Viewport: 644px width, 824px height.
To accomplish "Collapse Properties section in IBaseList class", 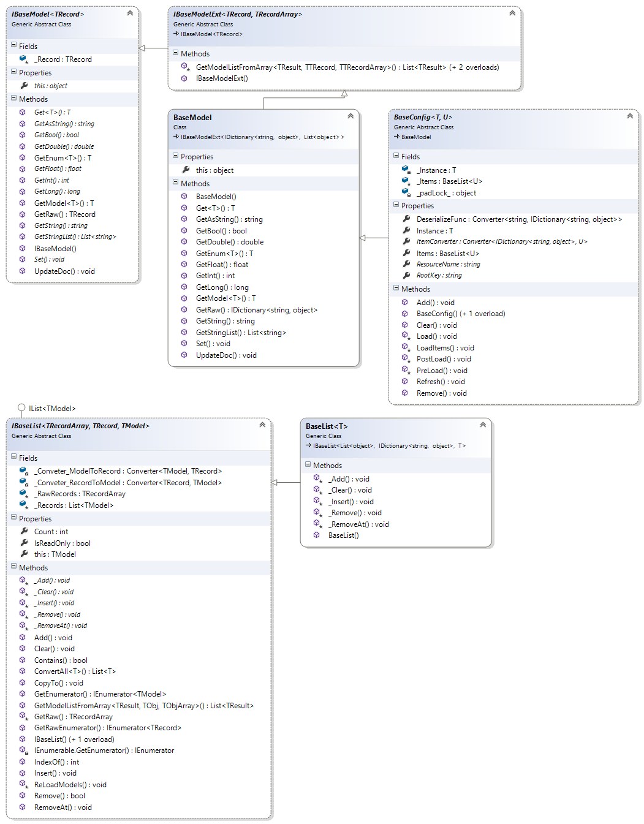I will point(14,518).
